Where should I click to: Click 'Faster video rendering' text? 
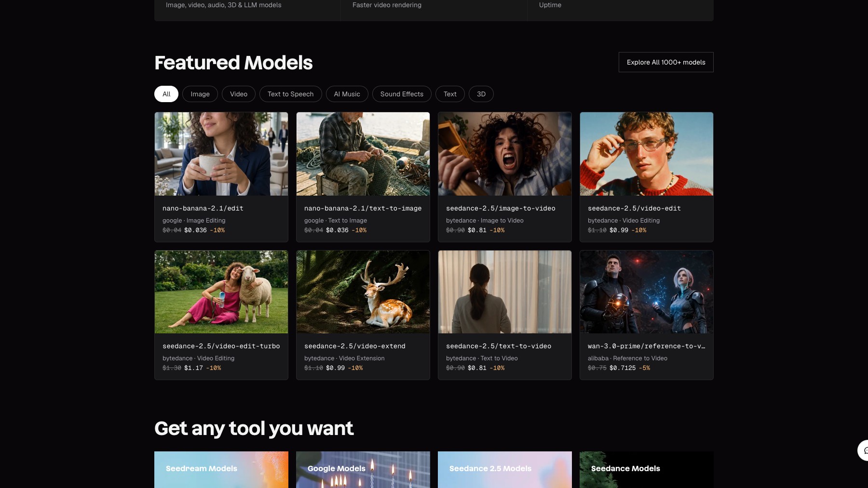[387, 5]
